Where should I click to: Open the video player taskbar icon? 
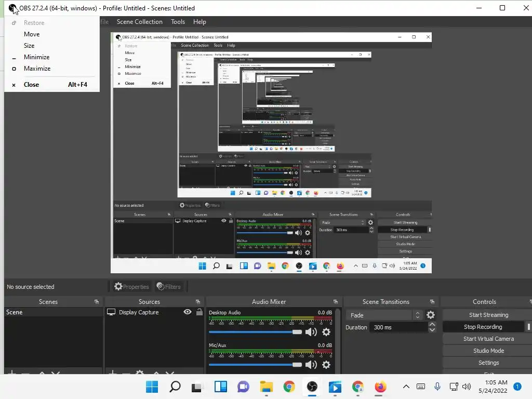(x=335, y=387)
